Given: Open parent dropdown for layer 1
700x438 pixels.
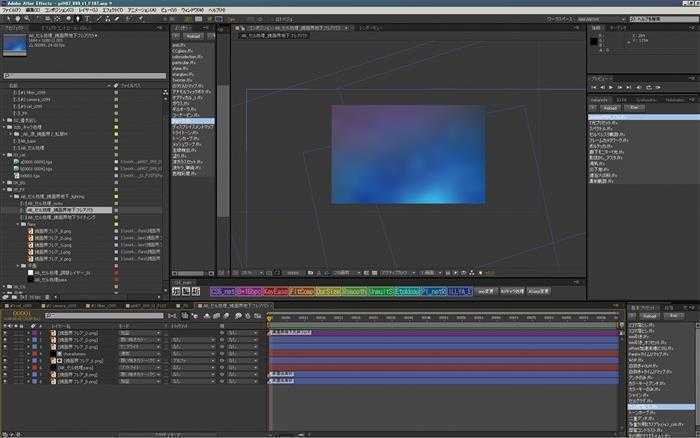Looking at the screenshot, I should coord(242,333).
